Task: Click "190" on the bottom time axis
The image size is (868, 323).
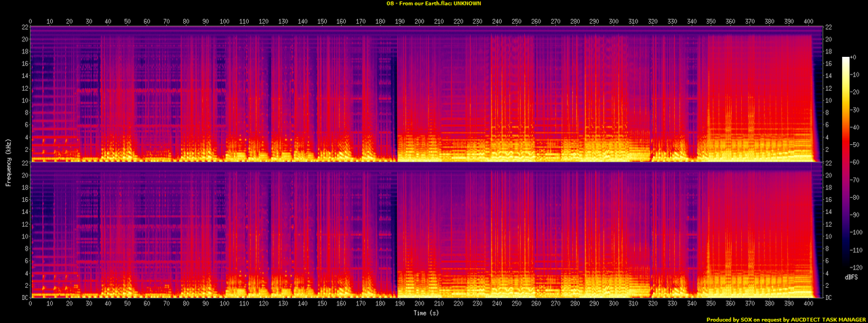Action: [x=400, y=305]
